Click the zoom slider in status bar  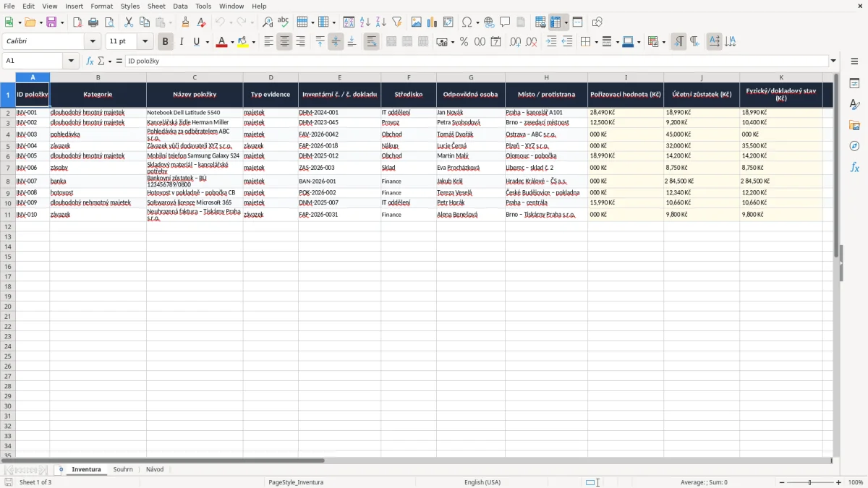(809, 482)
